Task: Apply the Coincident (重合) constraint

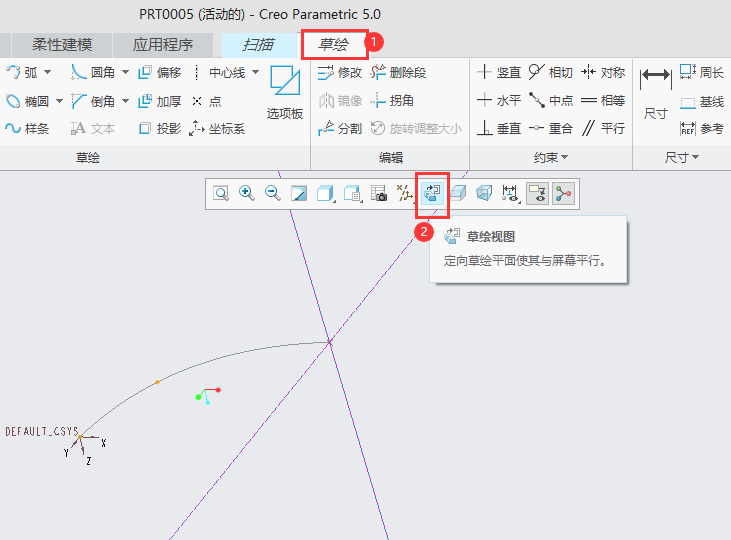Action: click(551, 128)
